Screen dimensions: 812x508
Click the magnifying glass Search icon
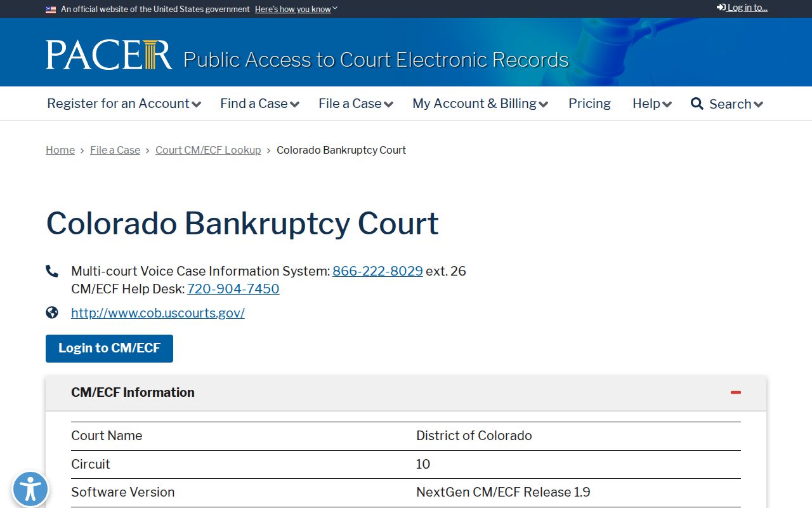[697, 104]
